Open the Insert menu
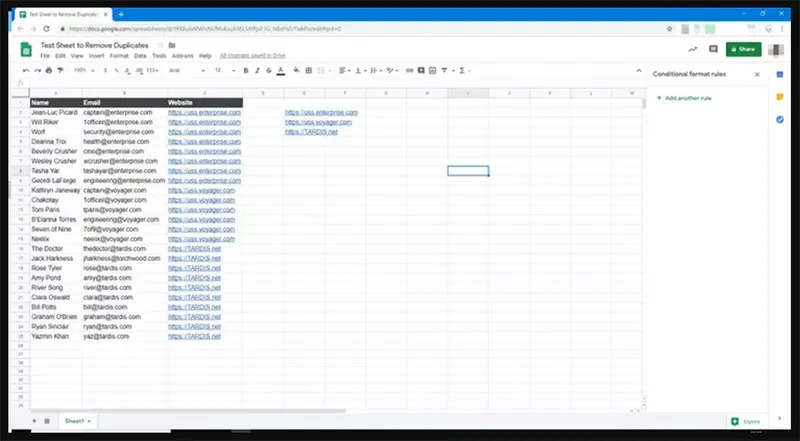This screenshot has height=441, width=800. [x=96, y=56]
